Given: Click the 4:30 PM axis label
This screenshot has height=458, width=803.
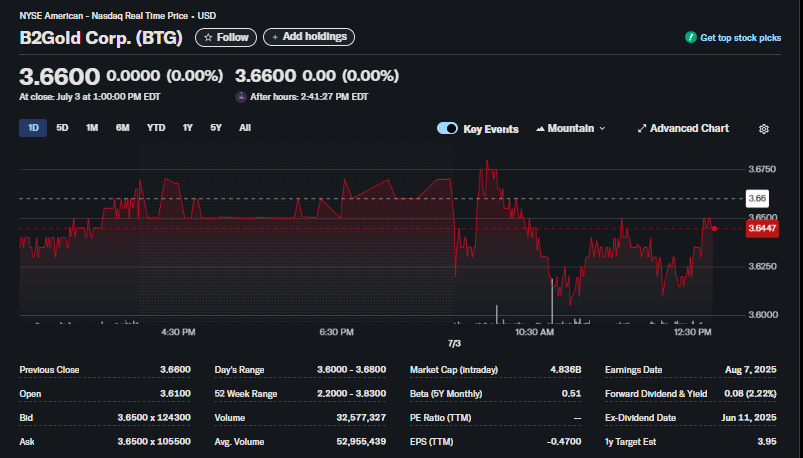Looking at the screenshot, I should 178,332.
